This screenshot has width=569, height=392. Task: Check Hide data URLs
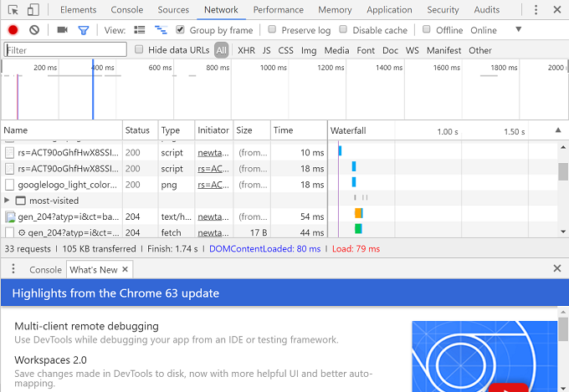(139, 49)
